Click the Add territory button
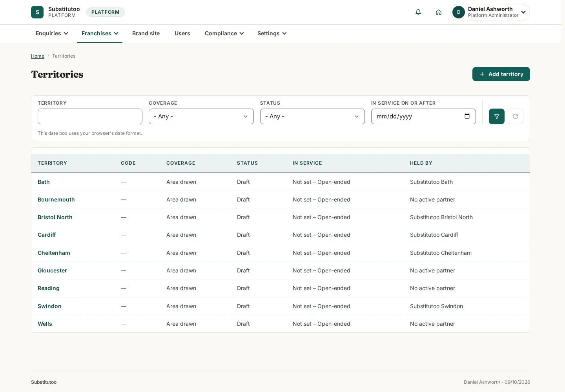The image size is (565, 392). pyautogui.click(x=501, y=74)
